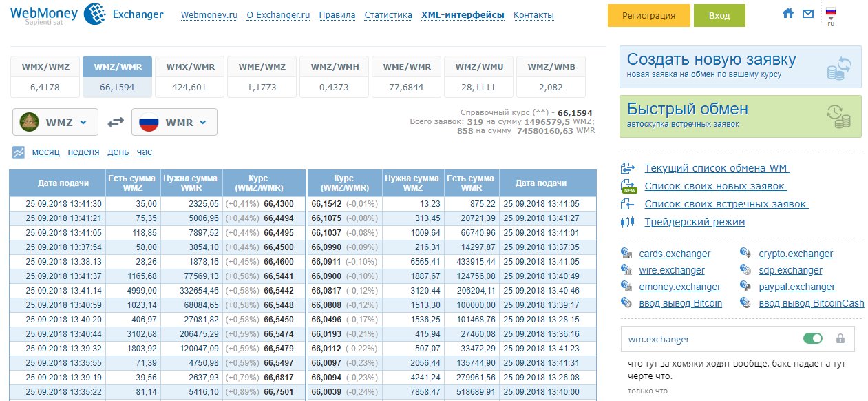Click the Регистрация button
This screenshot has height=401, width=868.
tap(648, 15)
